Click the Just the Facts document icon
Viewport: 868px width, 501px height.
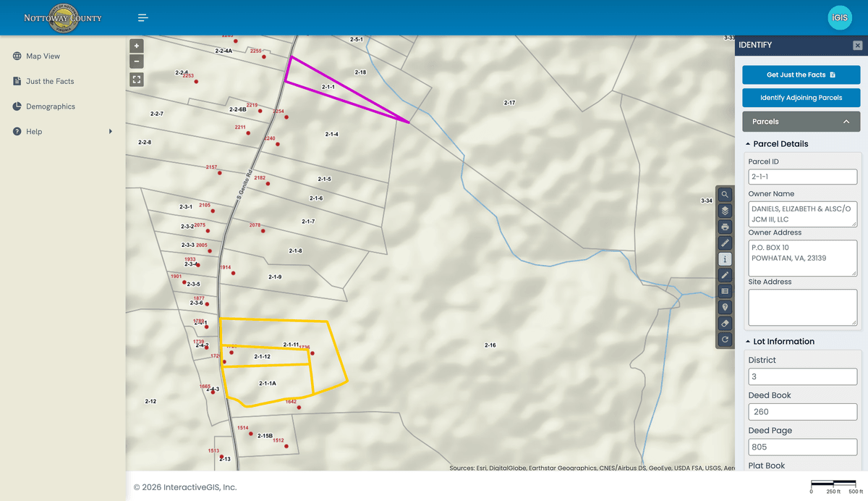(17, 81)
